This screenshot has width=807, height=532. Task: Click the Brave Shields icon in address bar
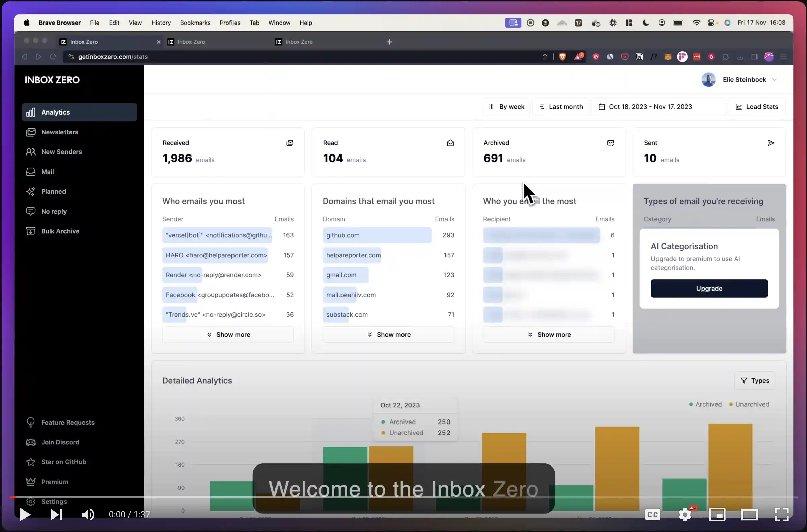(x=562, y=57)
